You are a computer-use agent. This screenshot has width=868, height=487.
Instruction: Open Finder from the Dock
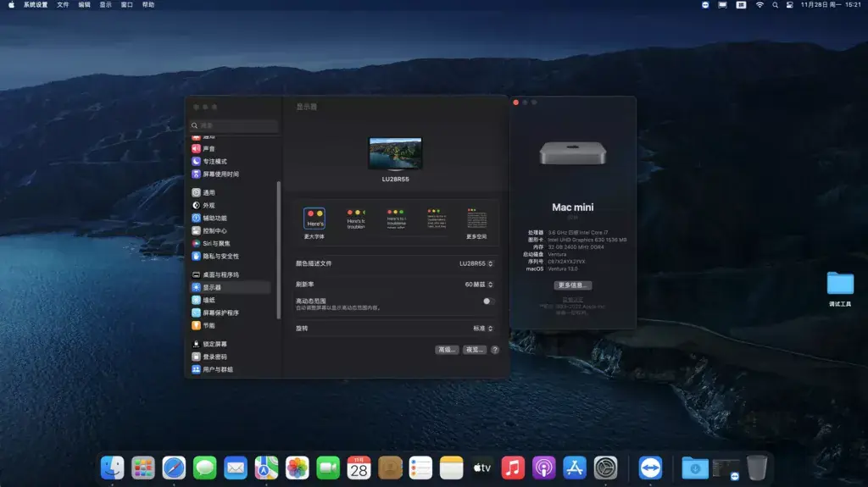coord(113,468)
